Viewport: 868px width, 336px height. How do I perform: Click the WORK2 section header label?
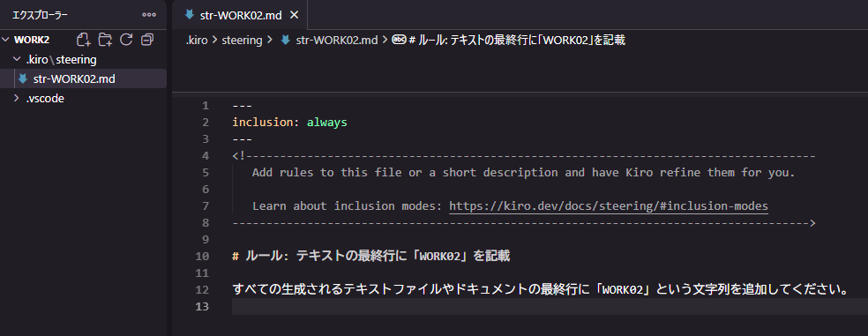pos(32,40)
